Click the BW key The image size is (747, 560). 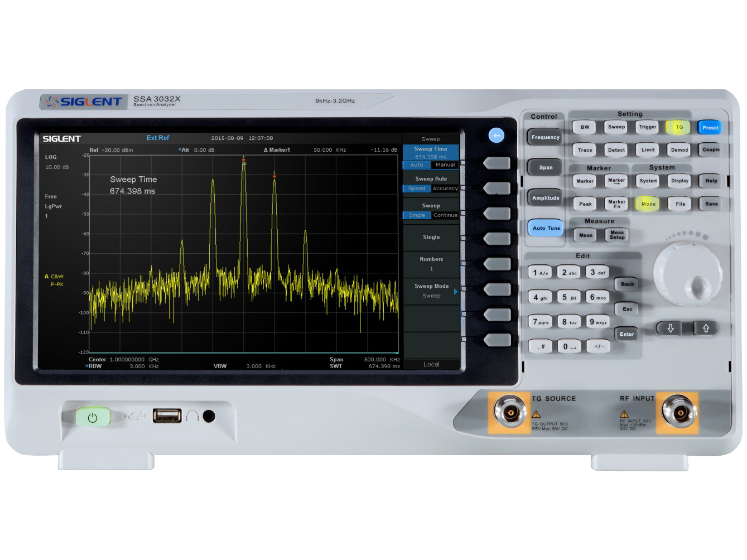[x=585, y=127]
